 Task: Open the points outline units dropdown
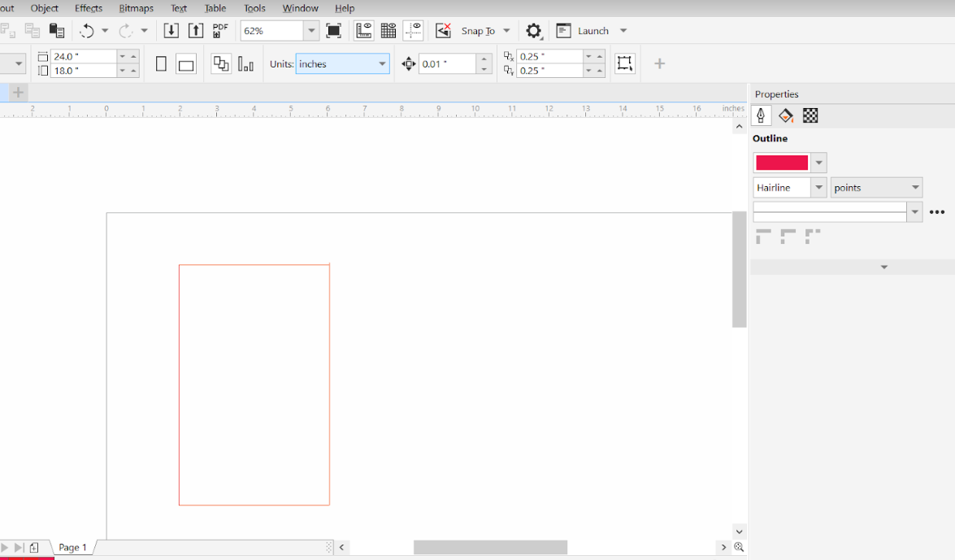point(876,187)
